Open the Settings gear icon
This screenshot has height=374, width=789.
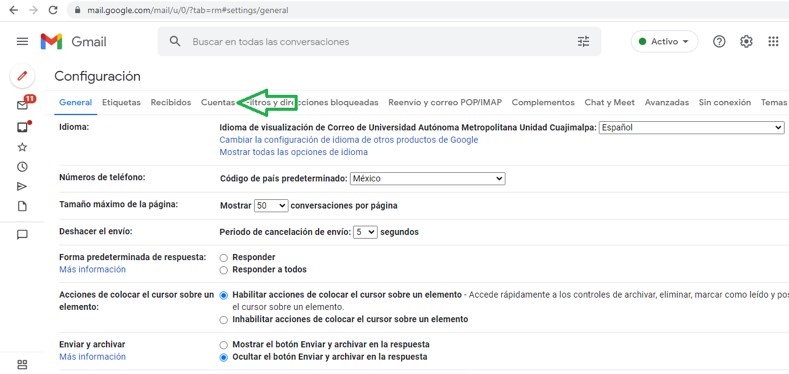click(x=746, y=42)
